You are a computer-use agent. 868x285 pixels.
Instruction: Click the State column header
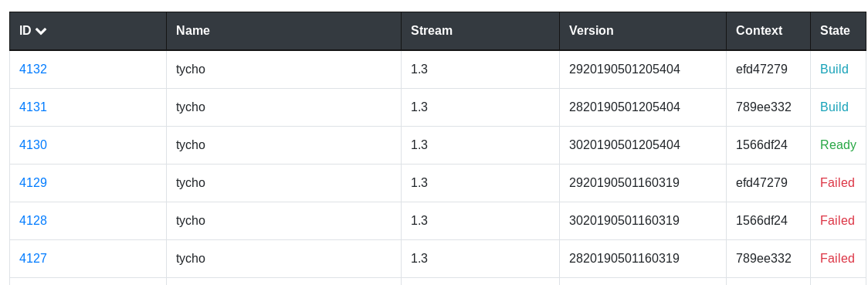pyautogui.click(x=835, y=31)
